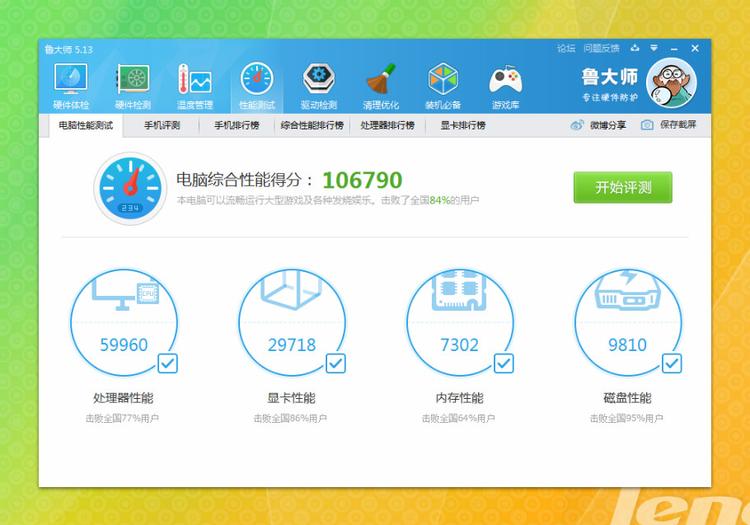The width and height of the screenshot is (750, 525).
Task: Click the 击败全国95%用户 text
Action: pyautogui.click(x=627, y=418)
